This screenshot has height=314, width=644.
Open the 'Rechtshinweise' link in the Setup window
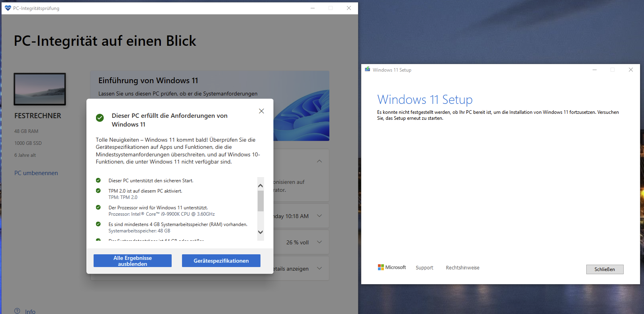(462, 268)
